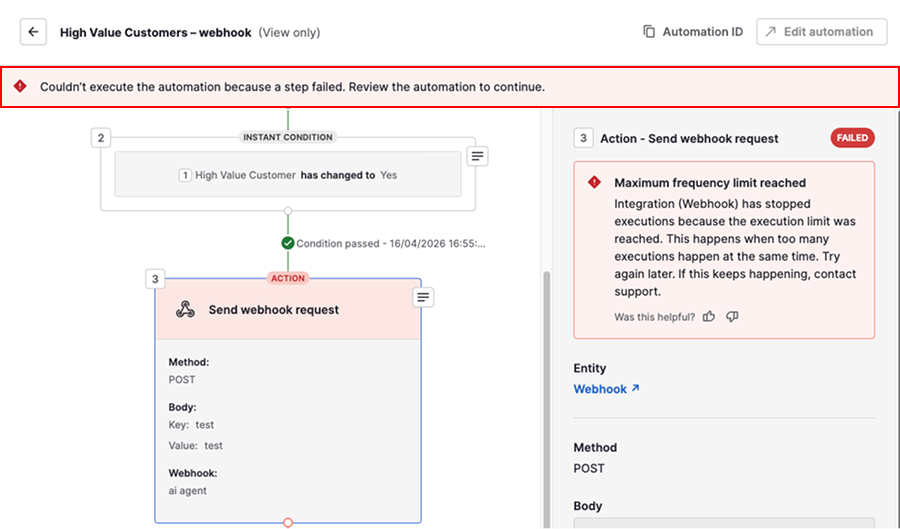Viewport: 900px width, 529px height.
Task: Click the details panel vertical scrollbar
Action: pyautogui.click(x=546, y=400)
